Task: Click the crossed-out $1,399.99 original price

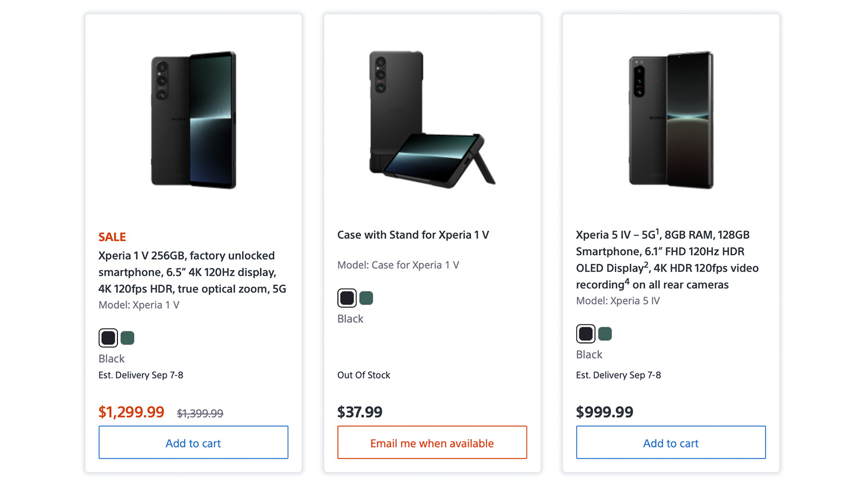Action: (x=200, y=413)
